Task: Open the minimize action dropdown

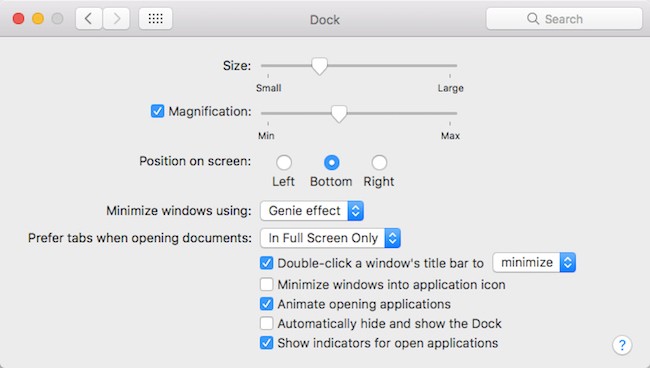Action: (x=534, y=262)
